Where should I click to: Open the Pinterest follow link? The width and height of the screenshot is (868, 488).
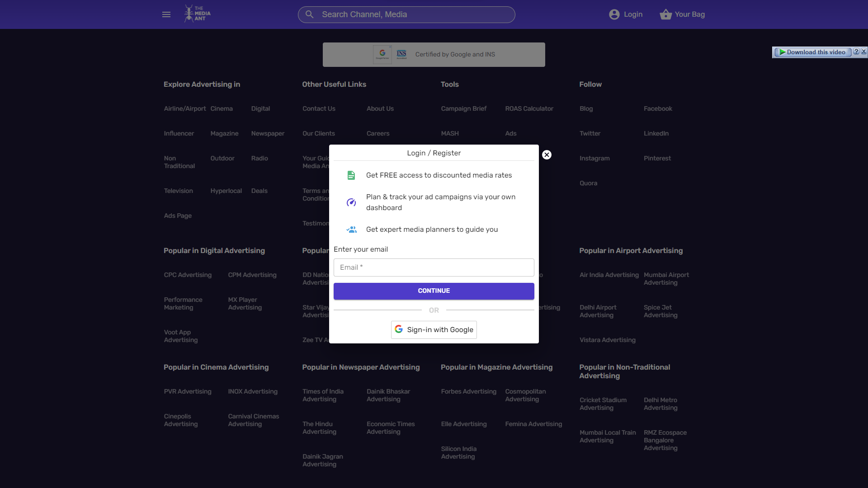(x=657, y=159)
